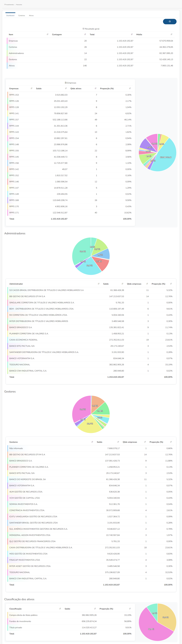Viewport: 182px width, 644px height.
Task: Sort Empresas table by Empresas name
Action: pyautogui.click(x=32, y=88)
